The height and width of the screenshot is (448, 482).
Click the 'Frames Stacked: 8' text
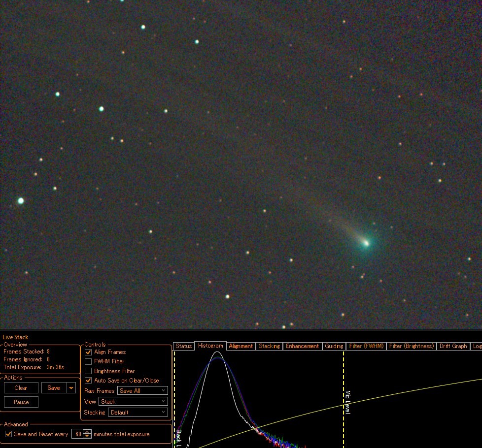pyautogui.click(x=27, y=352)
